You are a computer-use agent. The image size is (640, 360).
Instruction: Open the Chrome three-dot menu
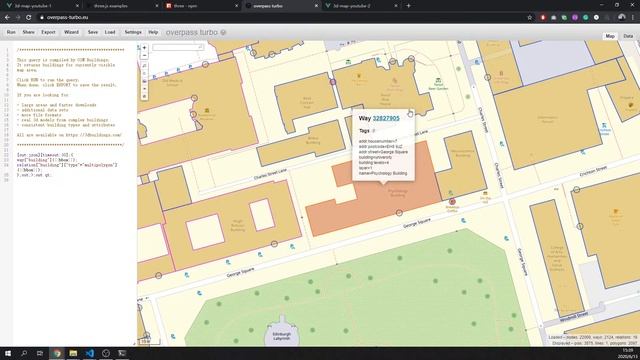[633, 18]
